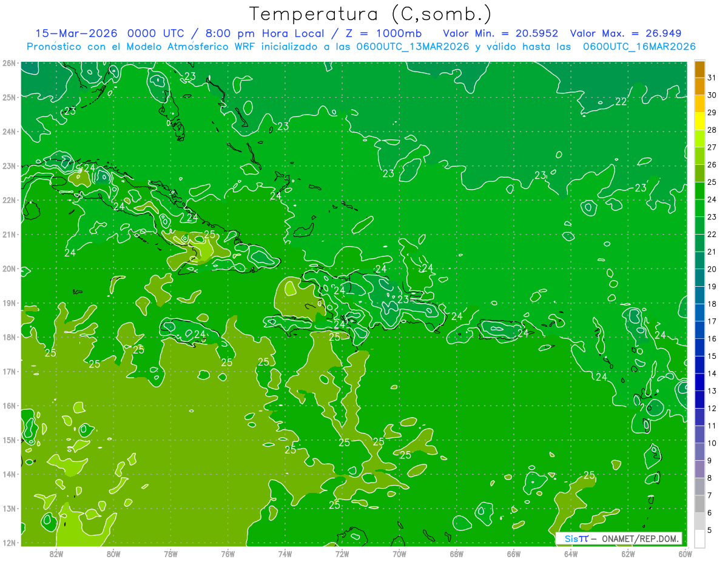Viewport: 728px width, 562px height.
Task: Click the "28" label on the color scale
Action: tap(712, 130)
